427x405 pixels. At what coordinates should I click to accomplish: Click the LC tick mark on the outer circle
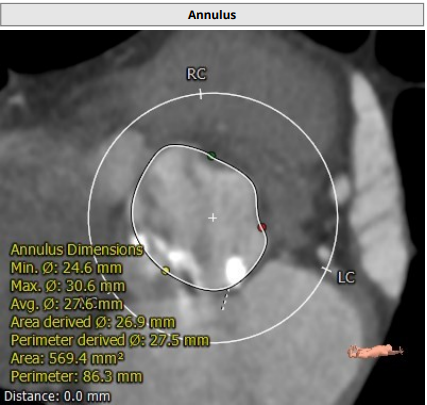327,270
